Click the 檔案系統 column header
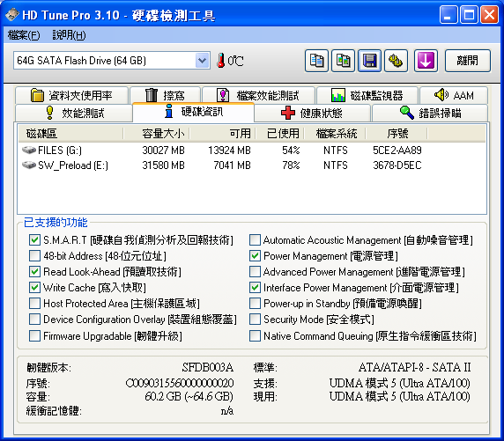504x441 pixels. tap(335, 133)
